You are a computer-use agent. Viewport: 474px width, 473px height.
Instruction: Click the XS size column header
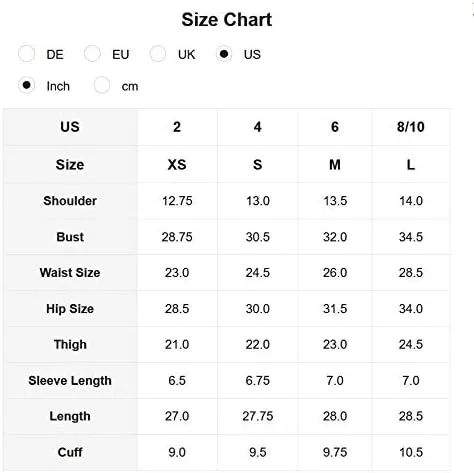click(x=177, y=165)
